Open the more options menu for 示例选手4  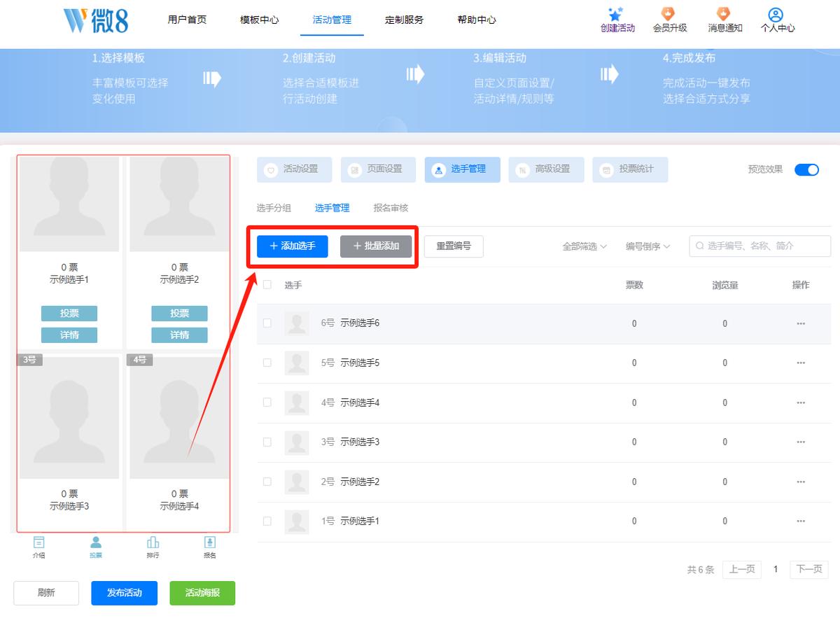click(x=801, y=402)
